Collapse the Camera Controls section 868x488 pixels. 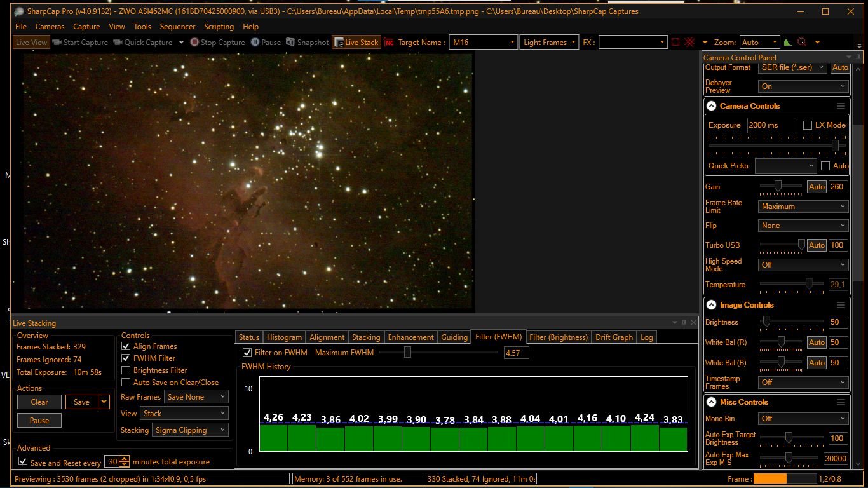tap(712, 106)
